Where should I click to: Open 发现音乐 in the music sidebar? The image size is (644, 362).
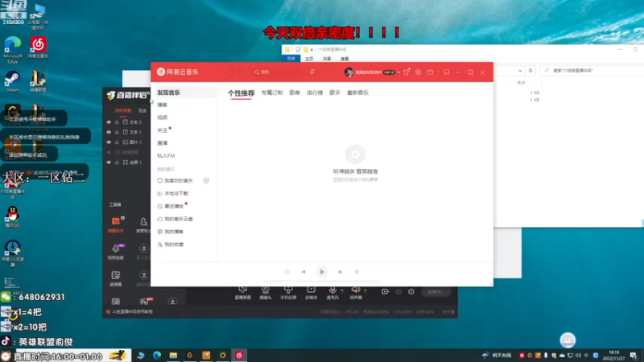coord(168,93)
